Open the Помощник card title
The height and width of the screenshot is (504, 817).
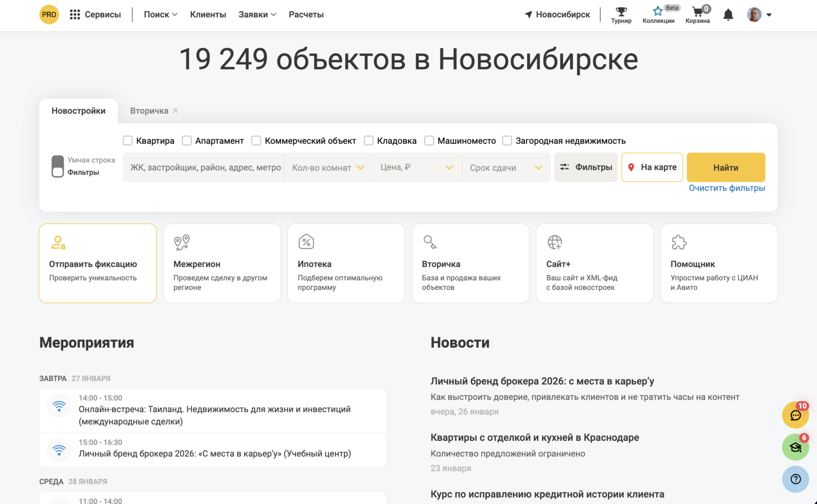click(x=693, y=264)
